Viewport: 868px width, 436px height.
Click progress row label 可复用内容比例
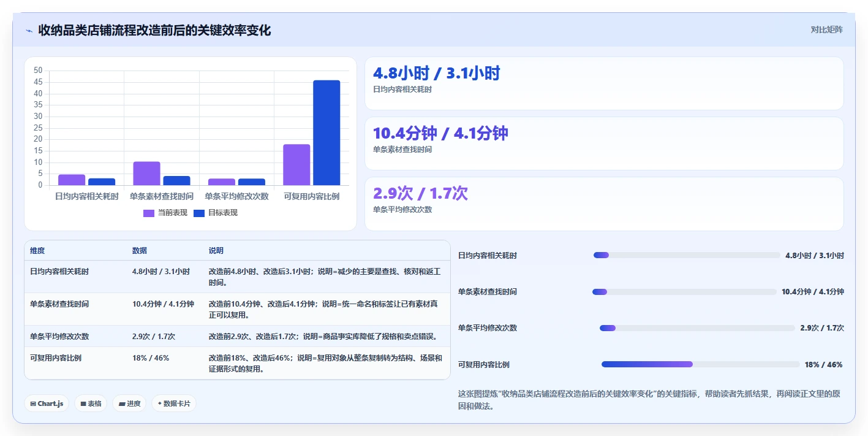pos(484,365)
